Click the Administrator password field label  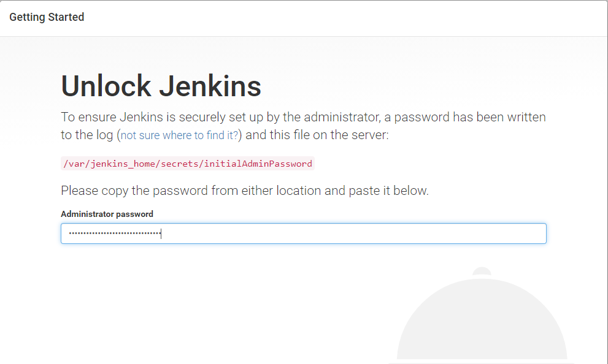107,214
